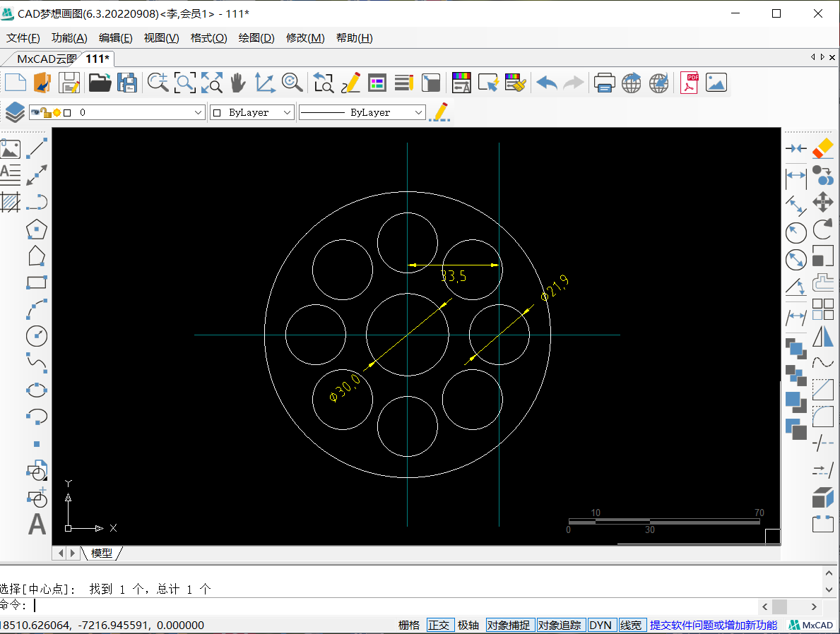
Task: Activate the zoom window tool
Action: [x=185, y=83]
